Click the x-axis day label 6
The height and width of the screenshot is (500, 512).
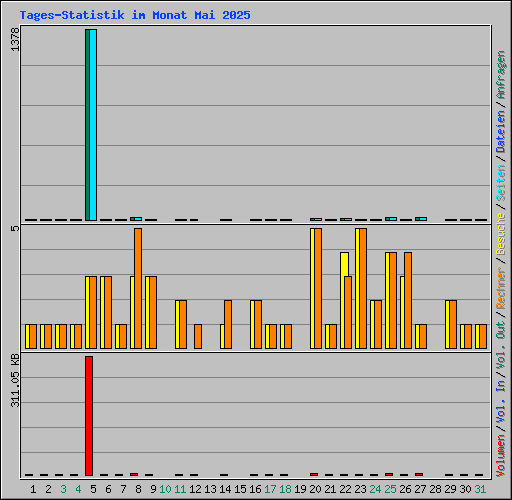pyautogui.click(x=108, y=489)
